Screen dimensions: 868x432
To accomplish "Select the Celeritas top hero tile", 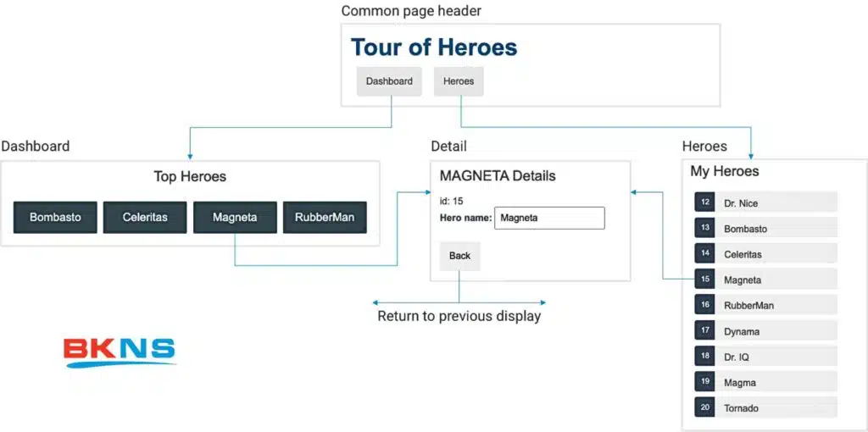I will click(145, 218).
